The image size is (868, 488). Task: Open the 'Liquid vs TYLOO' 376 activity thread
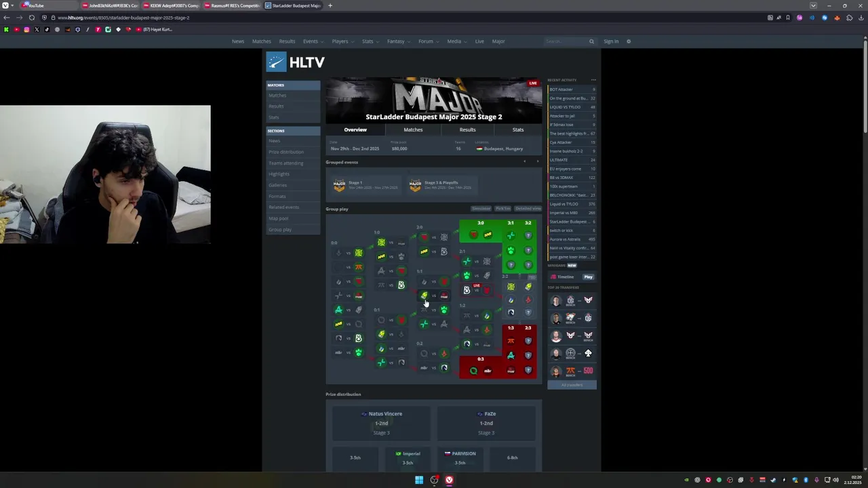point(572,204)
